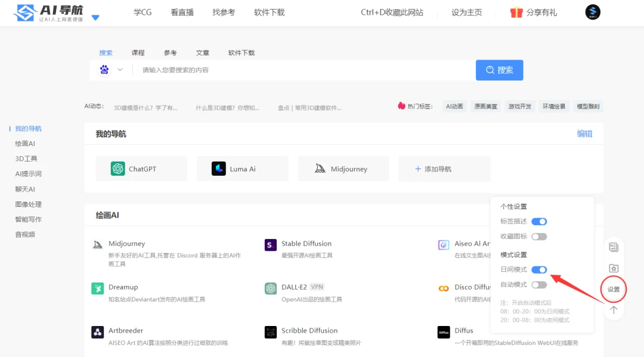Click 设为主页 link
The height and width of the screenshot is (357, 644).
(466, 13)
